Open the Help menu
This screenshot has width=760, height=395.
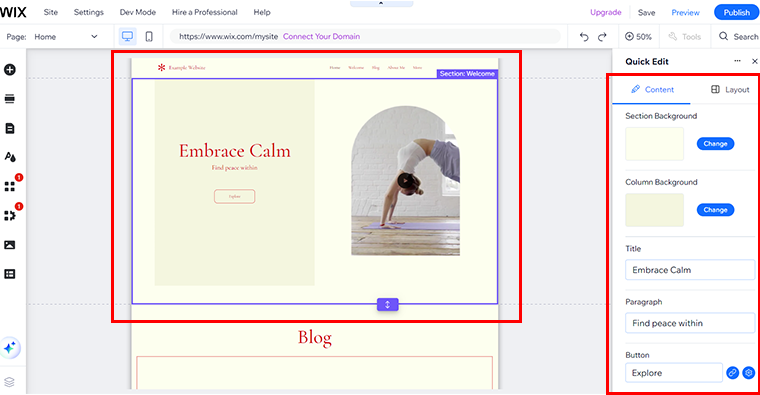click(x=262, y=12)
